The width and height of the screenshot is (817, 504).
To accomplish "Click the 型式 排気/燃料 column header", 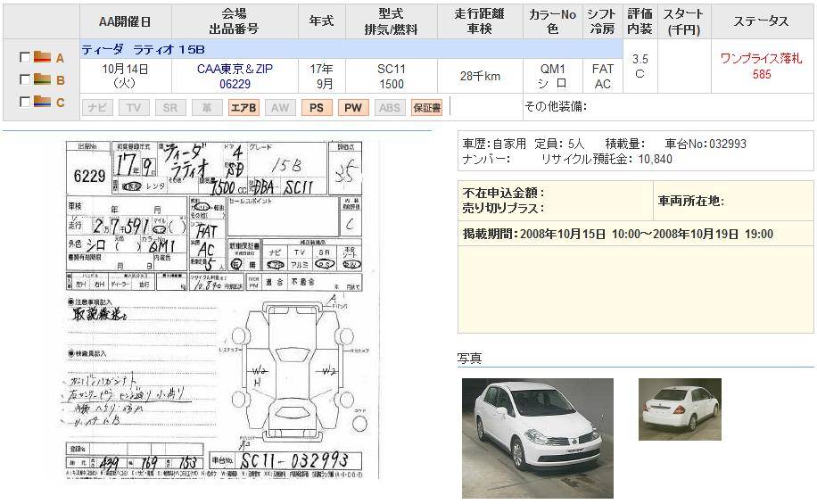I will click(392, 21).
